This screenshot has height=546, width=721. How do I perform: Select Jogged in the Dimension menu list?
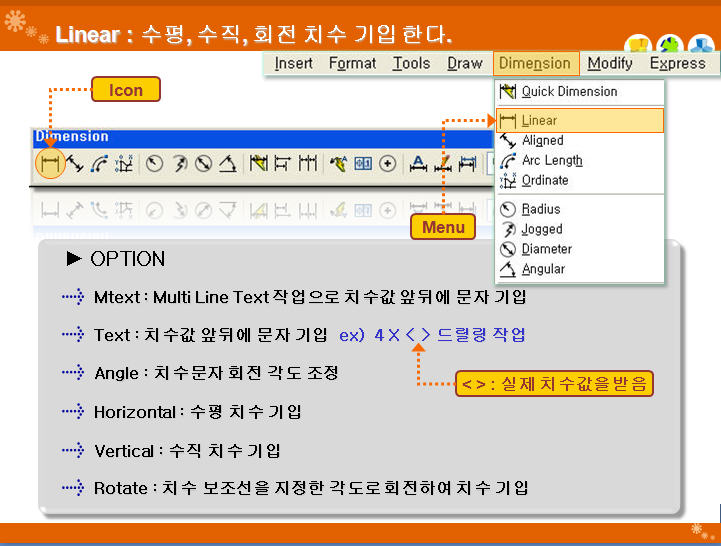click(542, 229)
